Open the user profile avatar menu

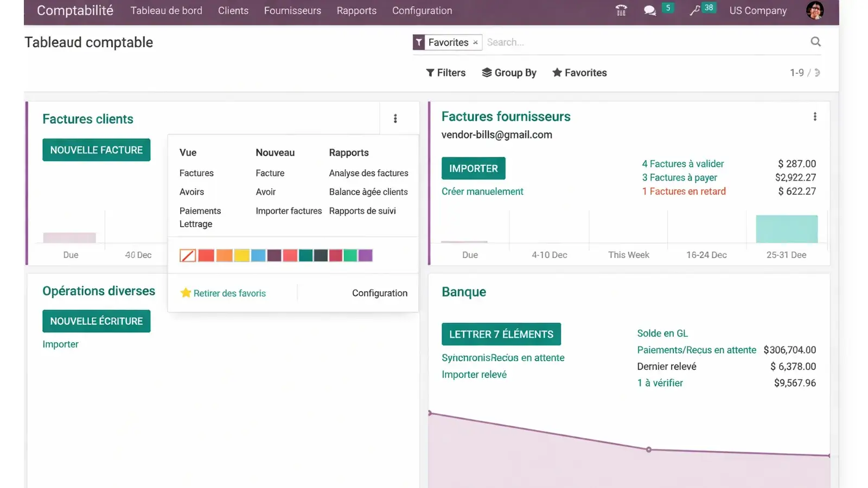(x=814, y=10)
